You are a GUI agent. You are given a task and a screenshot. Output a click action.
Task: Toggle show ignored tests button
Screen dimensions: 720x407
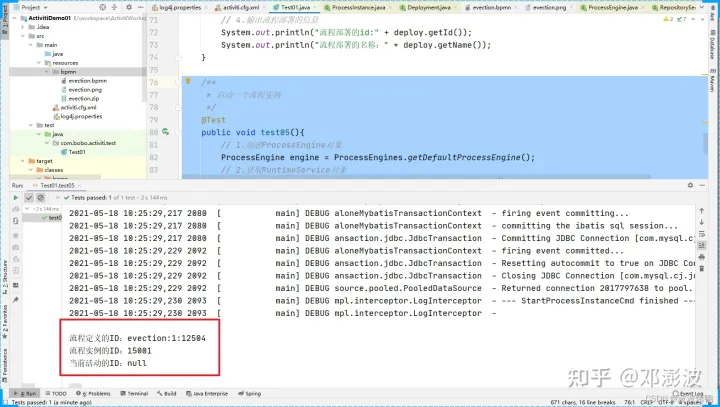[x=40, y=198]
